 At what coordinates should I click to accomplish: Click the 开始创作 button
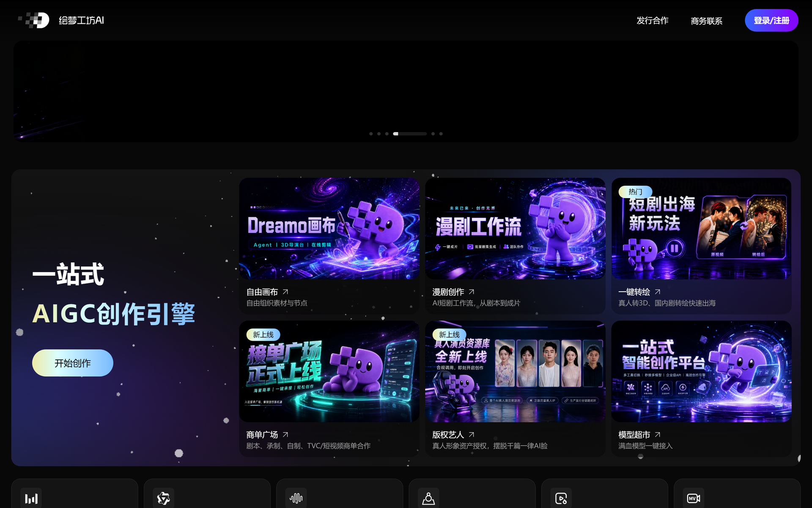coord(73,363)
